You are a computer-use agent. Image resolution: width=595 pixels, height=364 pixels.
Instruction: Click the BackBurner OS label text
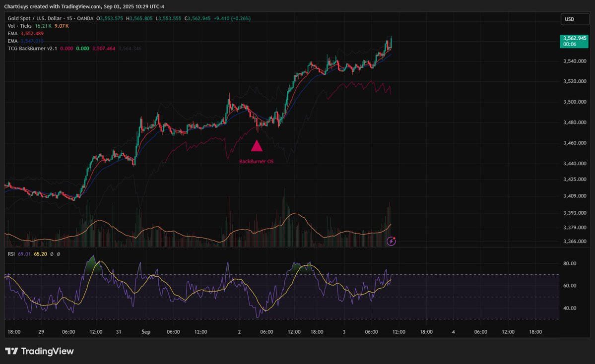click(x=256, y=162)
